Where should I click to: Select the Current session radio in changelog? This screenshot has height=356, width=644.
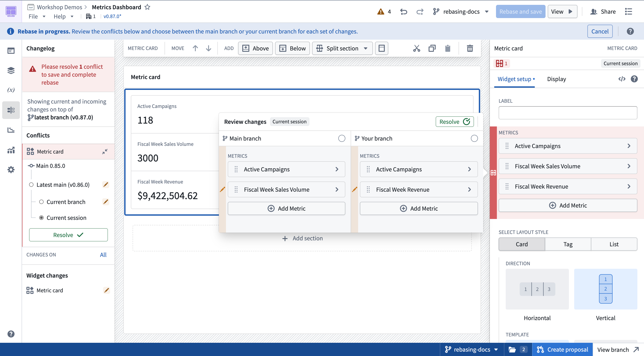click(x=41, y=218)
